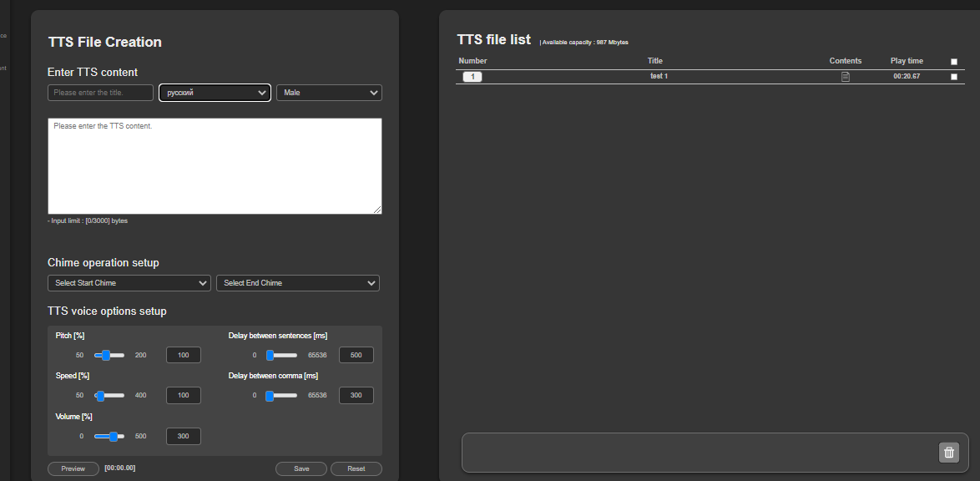Click the Save button
Screen dimensions: 980x481
tap(301, 468)
